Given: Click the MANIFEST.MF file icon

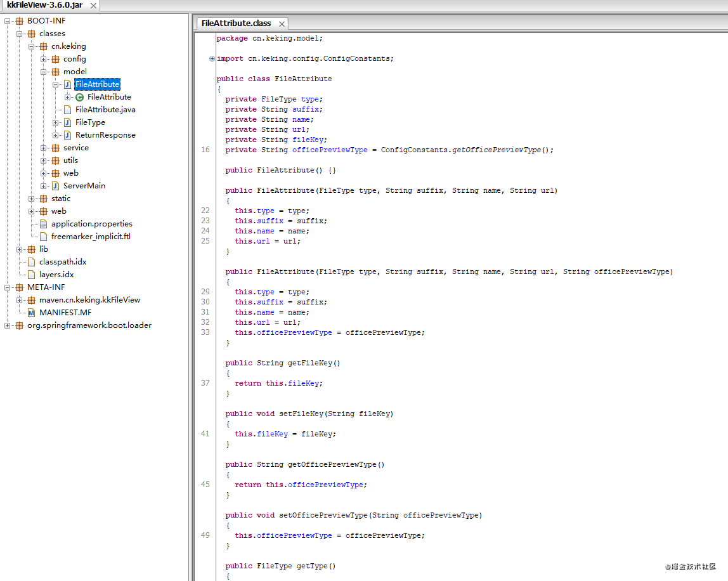Looking at the screenshot, I should [32, 313].
